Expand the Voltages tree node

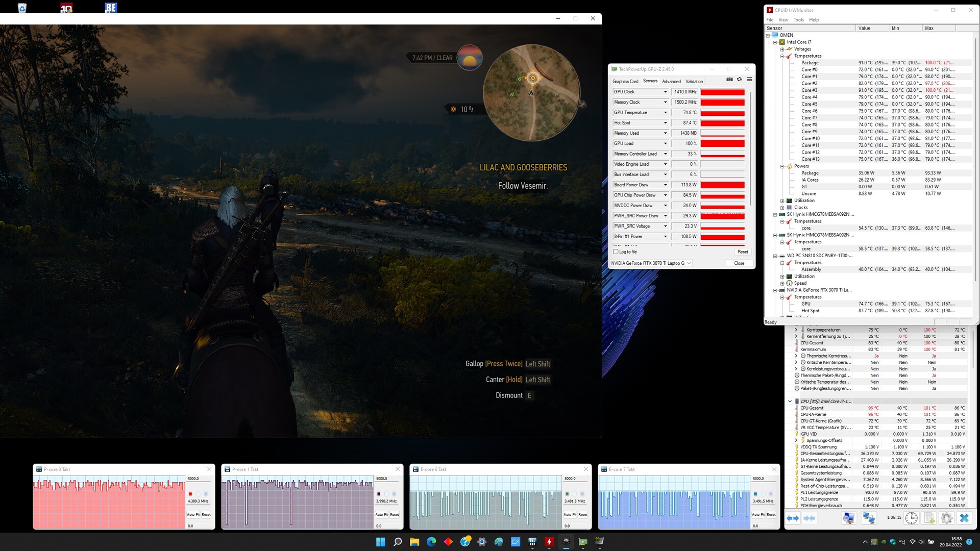tap(782, 49)
